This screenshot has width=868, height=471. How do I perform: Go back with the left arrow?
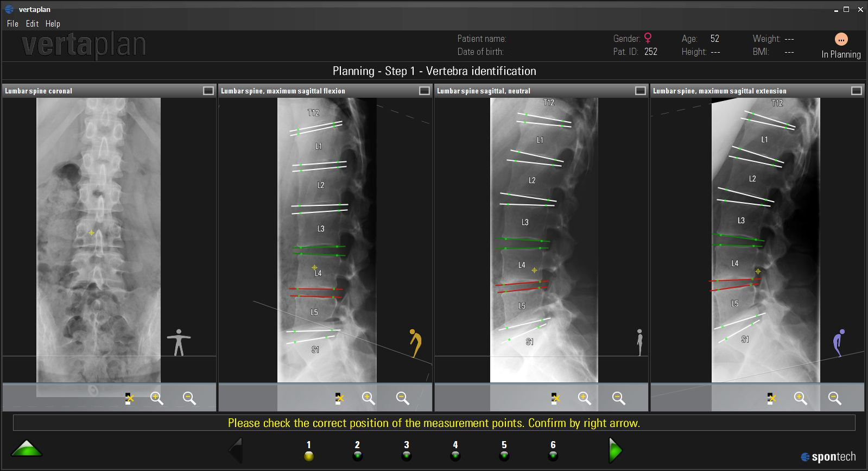coord(236,450)
